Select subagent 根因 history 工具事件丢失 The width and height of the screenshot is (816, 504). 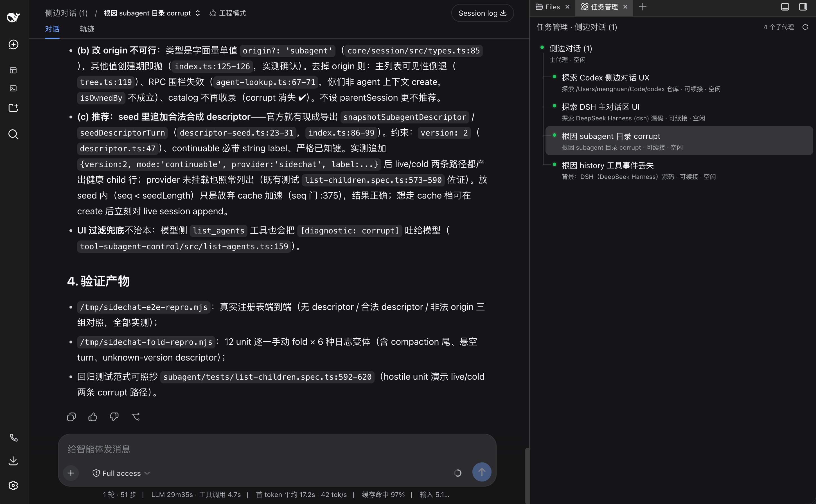click(679, 170)
